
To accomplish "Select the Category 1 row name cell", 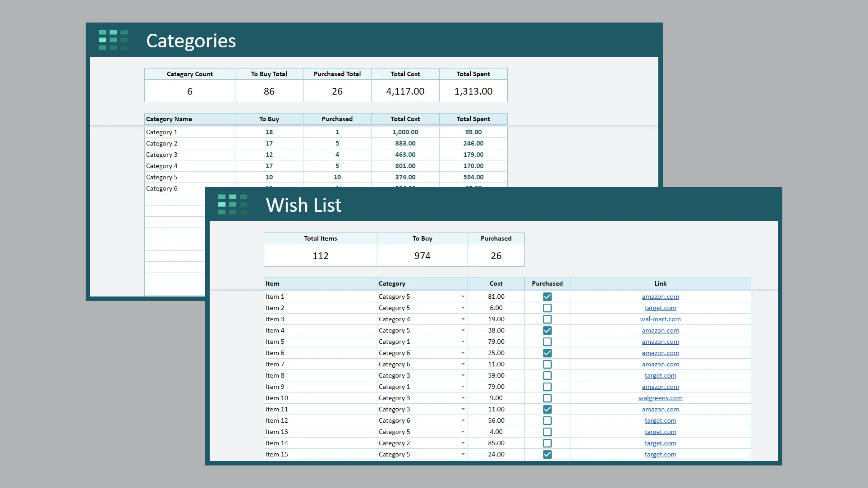I will 161,132.
